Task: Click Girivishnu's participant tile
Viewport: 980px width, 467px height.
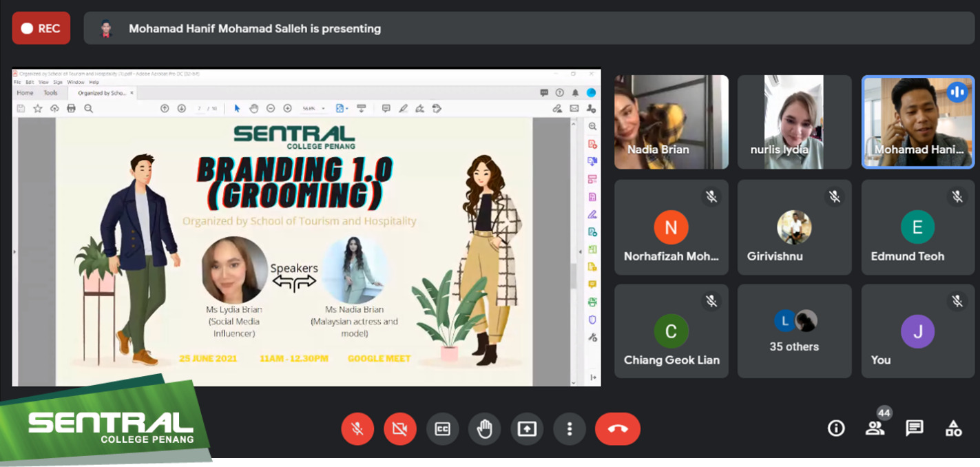Action: 795,227
